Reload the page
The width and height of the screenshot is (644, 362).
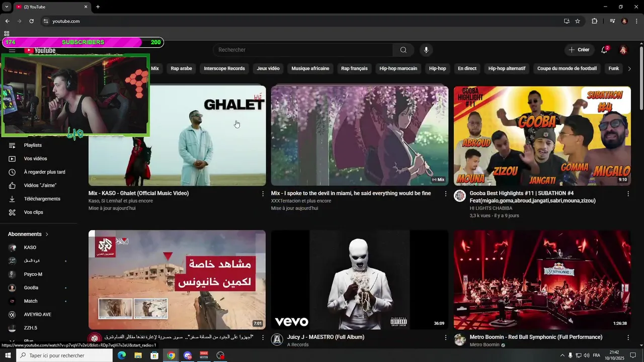[31, 21]
